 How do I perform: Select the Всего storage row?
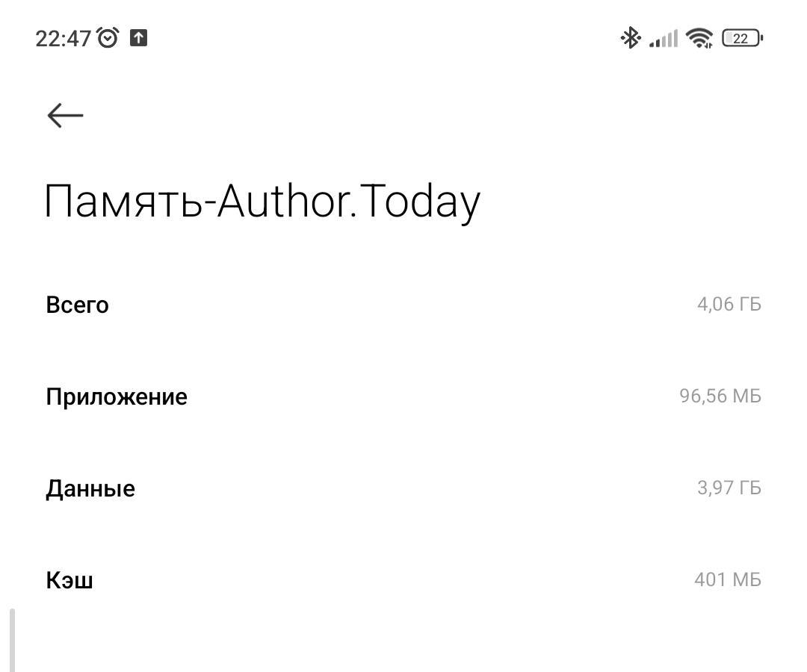point(403,305)
